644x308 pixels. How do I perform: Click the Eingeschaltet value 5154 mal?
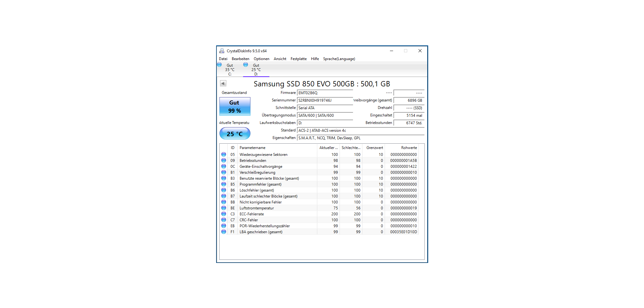point(409,115)
